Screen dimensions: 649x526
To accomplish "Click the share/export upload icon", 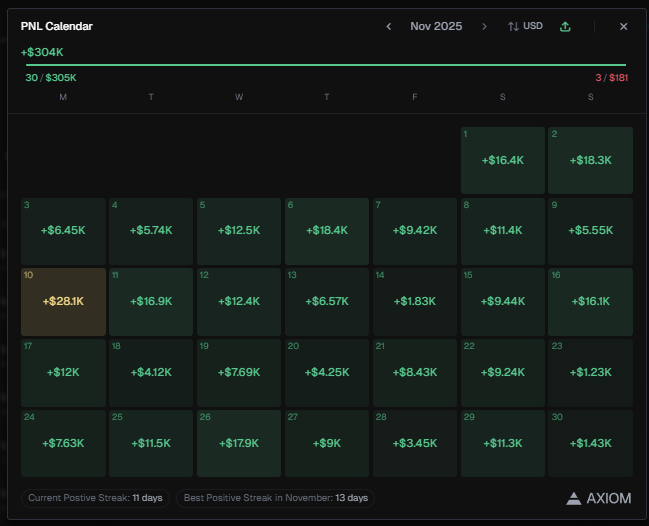I will point(565,26).
